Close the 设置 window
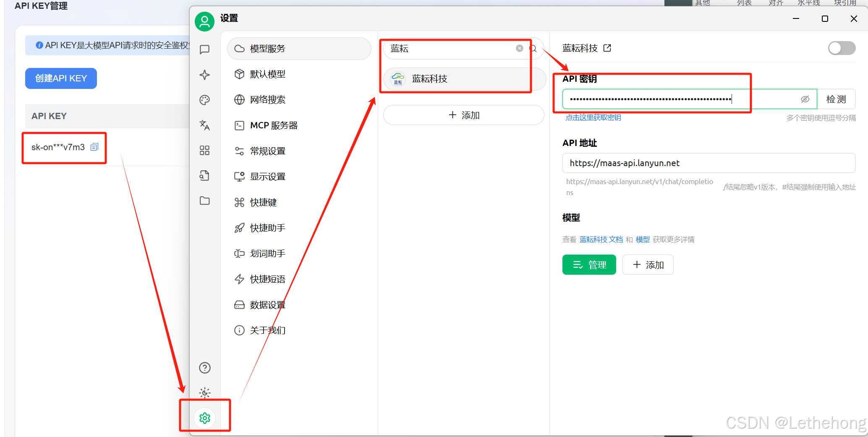The width and height of the screenshot is (868, 437). click(854, 18)
